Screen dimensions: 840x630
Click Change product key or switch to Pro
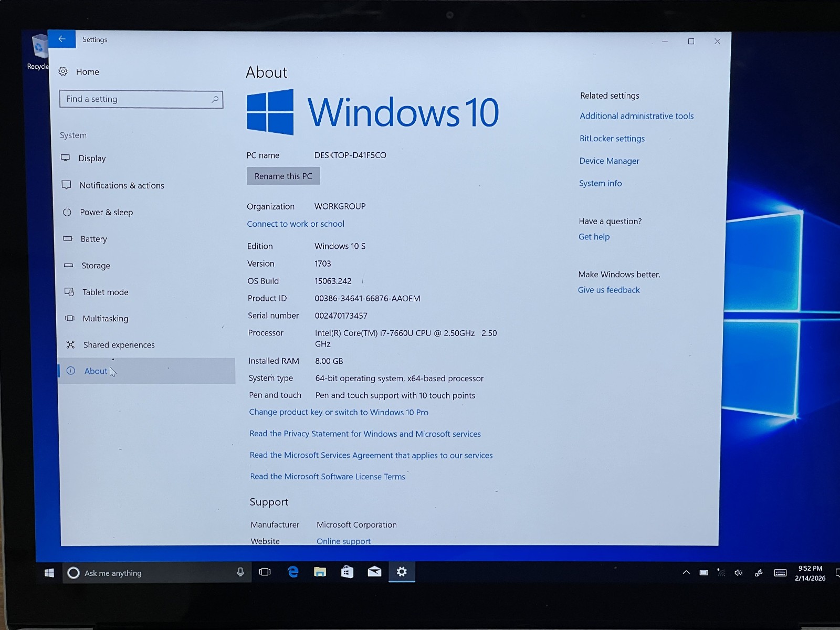[x=339, y=412]
